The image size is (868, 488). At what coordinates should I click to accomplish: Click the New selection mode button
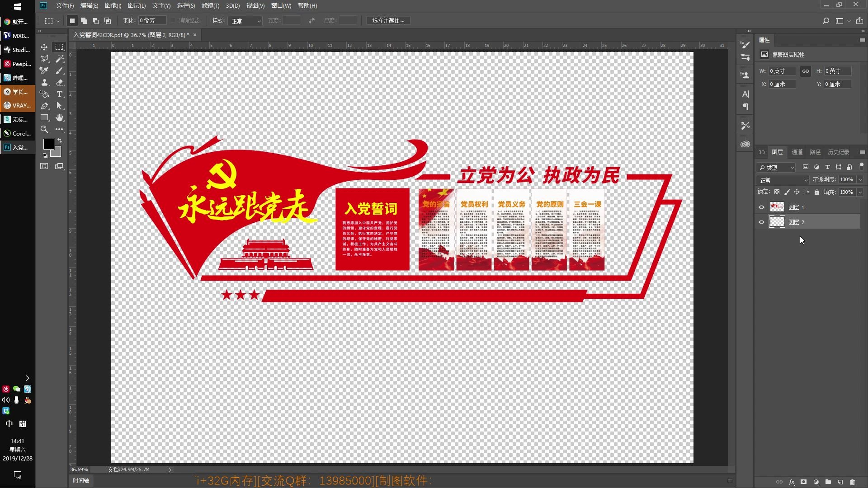[72, 21]
